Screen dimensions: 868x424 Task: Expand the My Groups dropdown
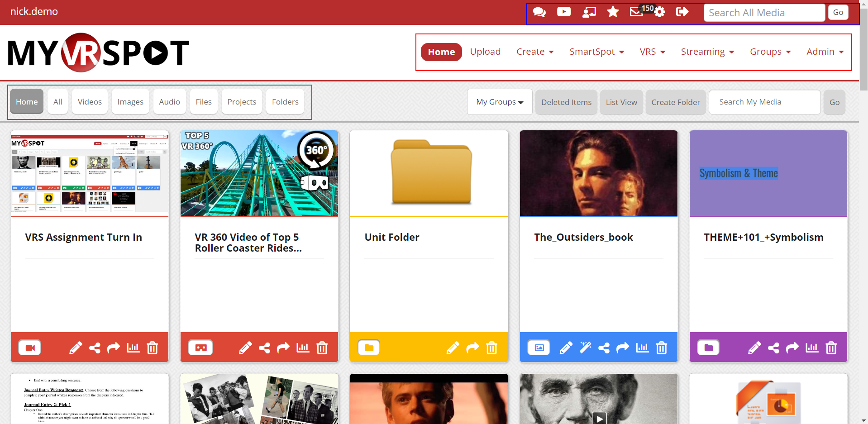point(500,102)
